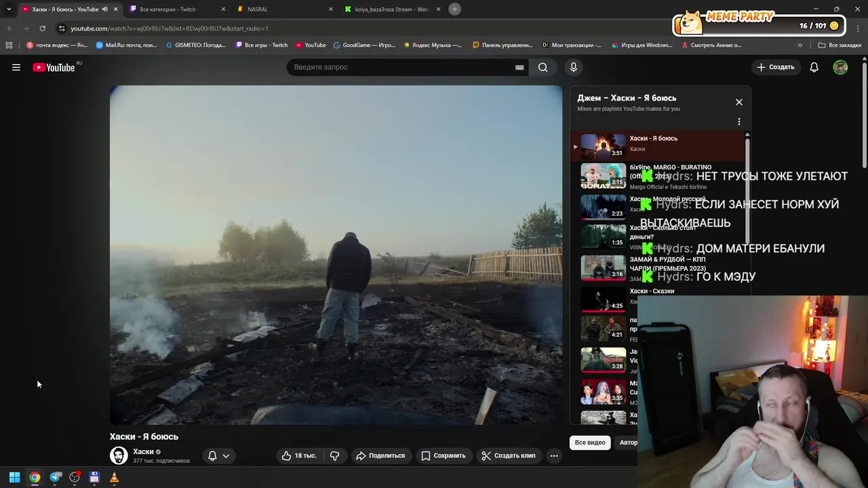Open Windows Start menu

[14, 477]
